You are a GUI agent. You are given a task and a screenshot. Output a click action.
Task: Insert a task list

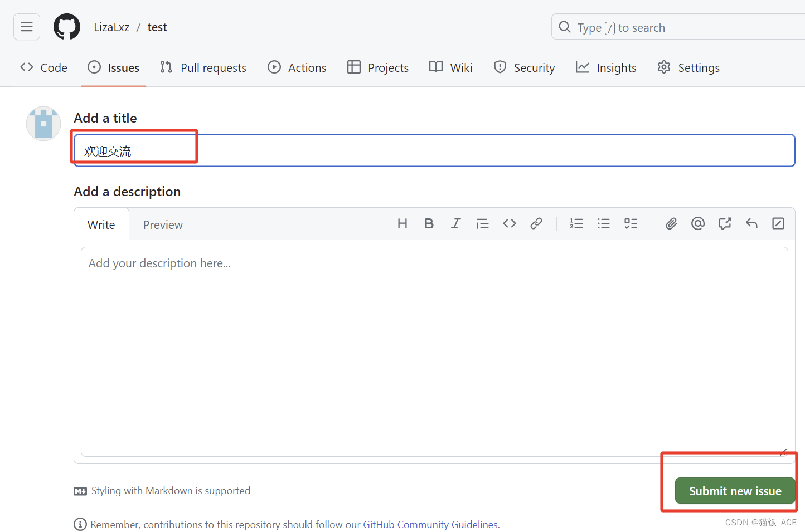click(631, 224)
